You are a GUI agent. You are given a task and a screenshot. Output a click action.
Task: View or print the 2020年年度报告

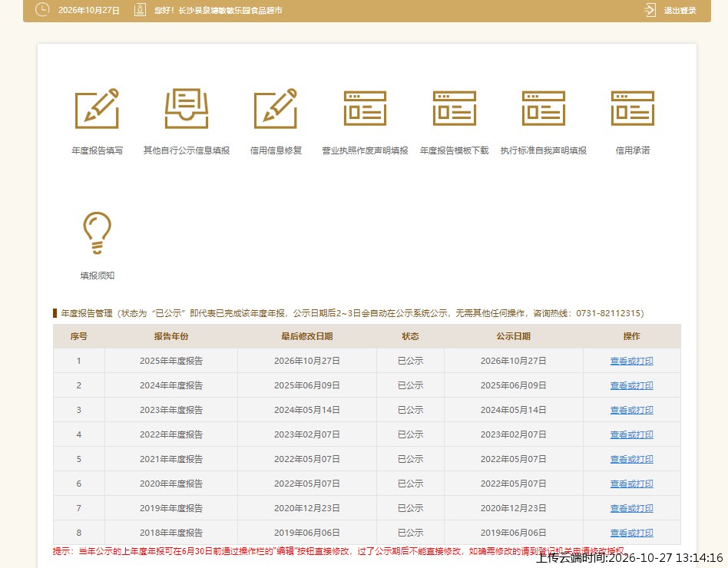[x=631, y=484]
